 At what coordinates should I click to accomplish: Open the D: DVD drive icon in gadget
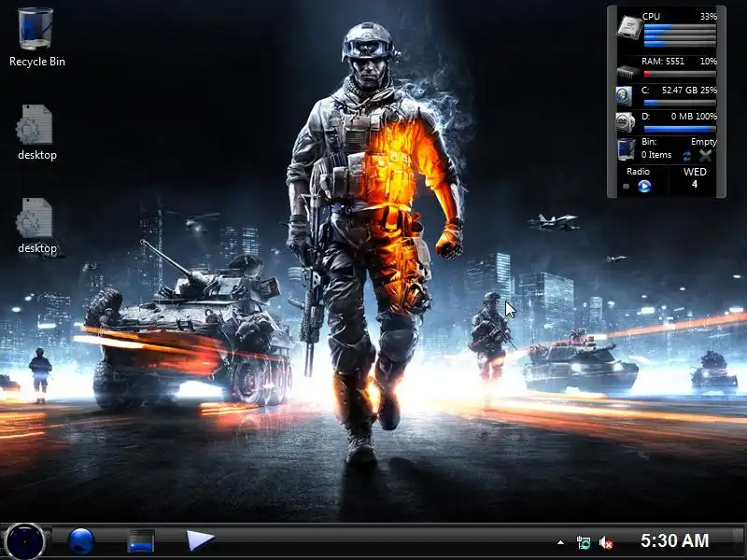pyautogui.click(x=625, y=122)
